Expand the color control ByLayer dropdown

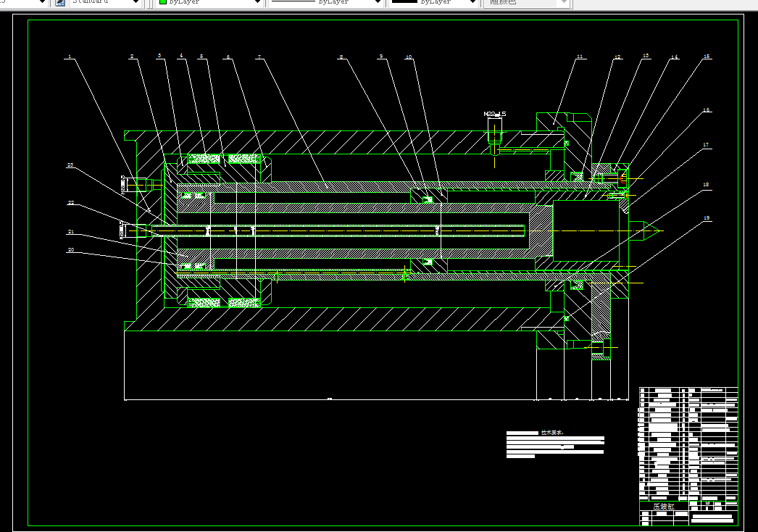point(257,3)
